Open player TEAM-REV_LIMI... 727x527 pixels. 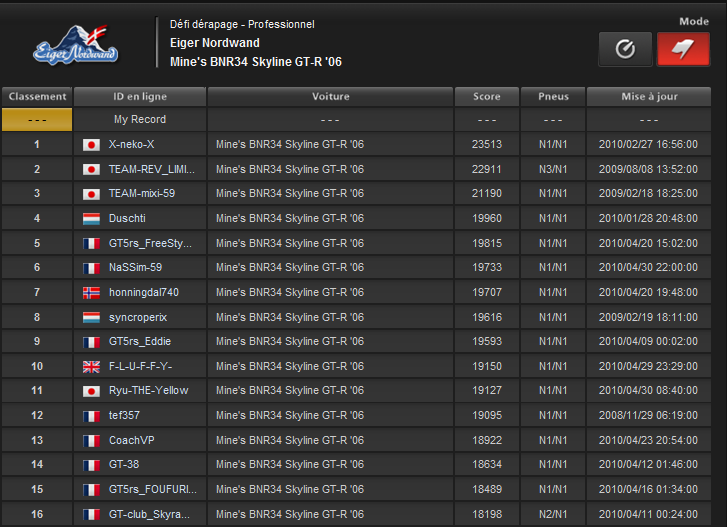(152, 169)
